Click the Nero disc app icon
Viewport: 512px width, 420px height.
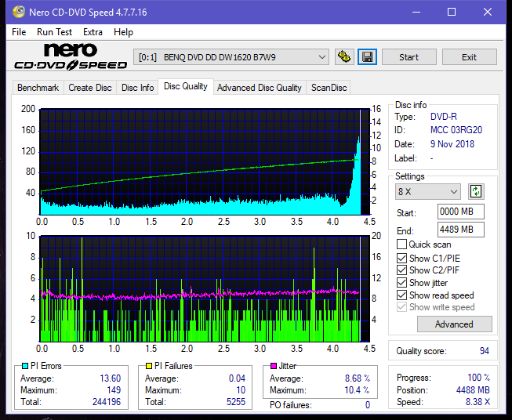pos(19,12)
